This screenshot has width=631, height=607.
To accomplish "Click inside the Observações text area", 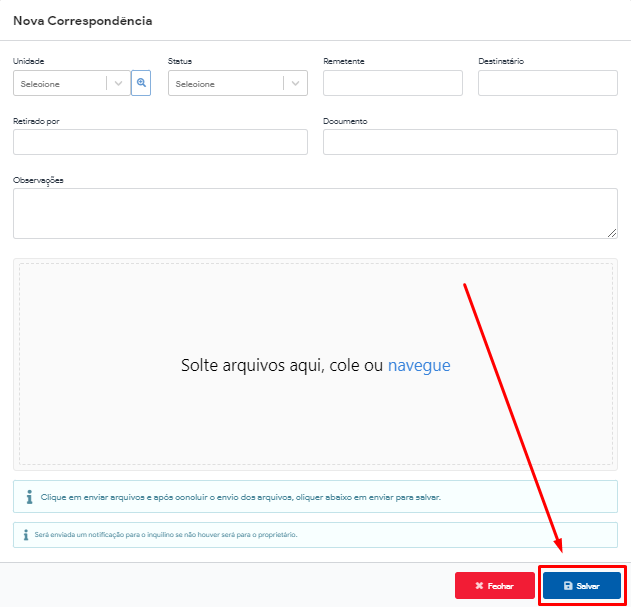I will pos(316,213).
